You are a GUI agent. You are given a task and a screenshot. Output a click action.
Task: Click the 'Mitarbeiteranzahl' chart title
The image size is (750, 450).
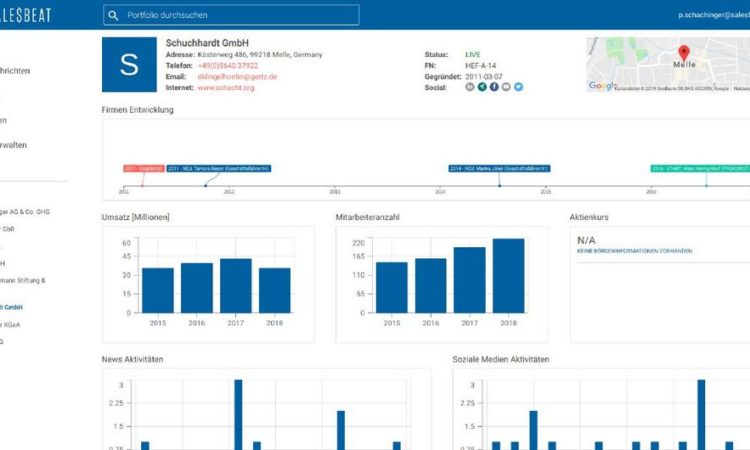(367, 217)
